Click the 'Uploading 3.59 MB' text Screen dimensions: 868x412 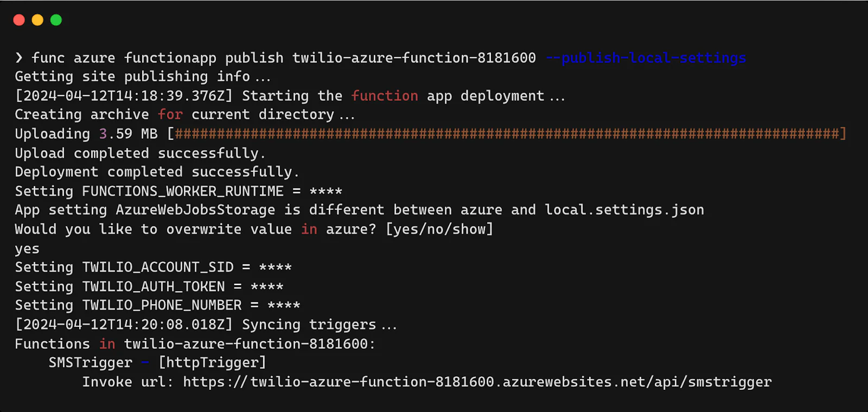(86, 133)
